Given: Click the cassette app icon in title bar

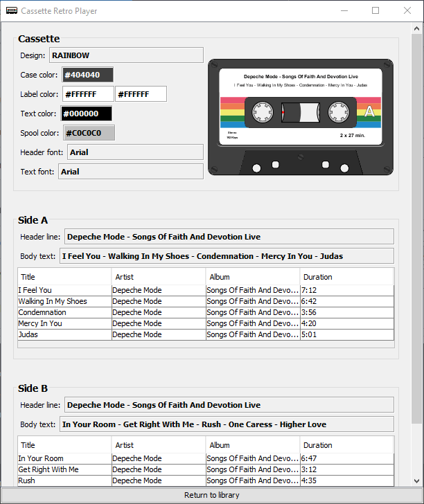Looking at the screenshot, I should pyautogui.click(x=11, y=11).
